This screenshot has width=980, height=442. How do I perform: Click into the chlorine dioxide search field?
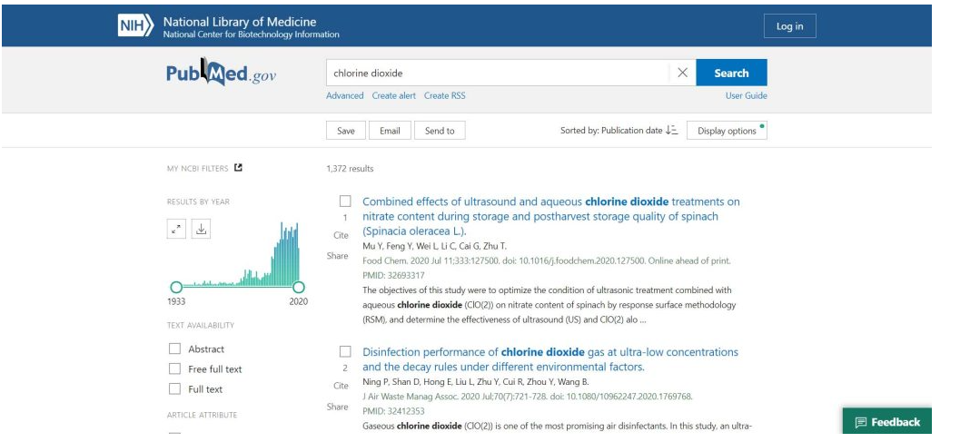point(498,73)
